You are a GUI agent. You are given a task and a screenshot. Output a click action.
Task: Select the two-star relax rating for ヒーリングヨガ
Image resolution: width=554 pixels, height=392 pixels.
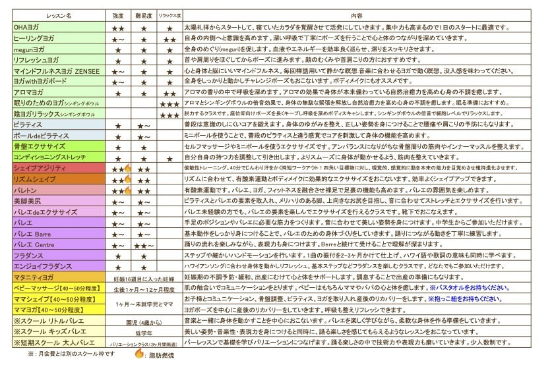point(169,40)
